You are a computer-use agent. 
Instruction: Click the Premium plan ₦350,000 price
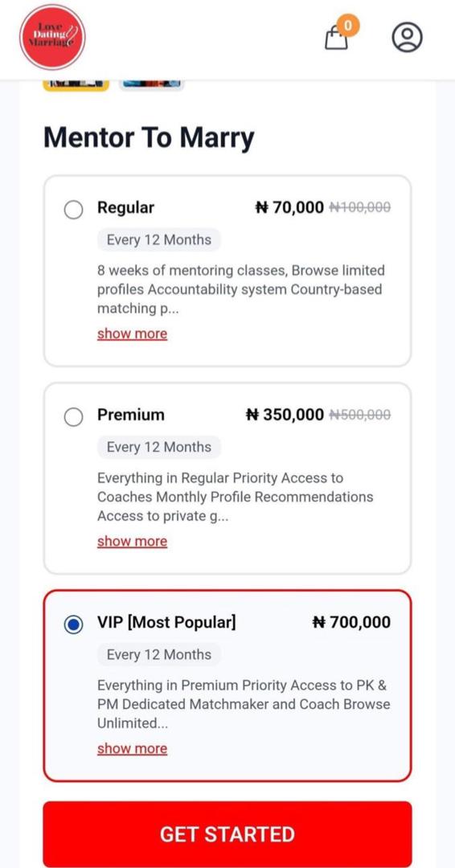pyautogui.click(x=285, y=415)
